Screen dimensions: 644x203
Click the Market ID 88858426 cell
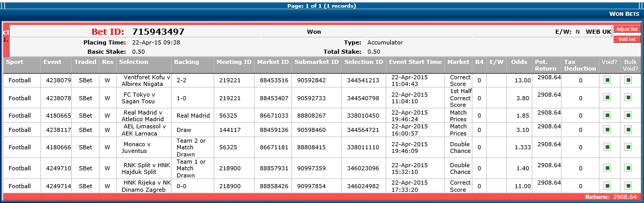(x=274, y=186)
